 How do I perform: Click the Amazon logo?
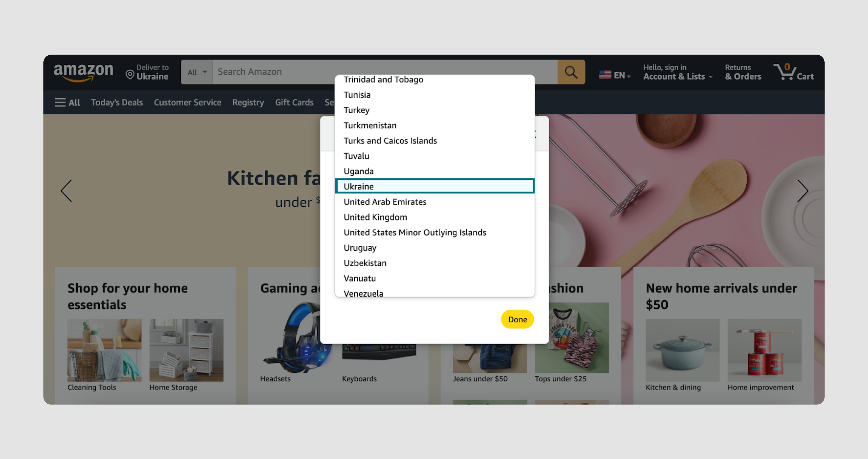point(83,72)
